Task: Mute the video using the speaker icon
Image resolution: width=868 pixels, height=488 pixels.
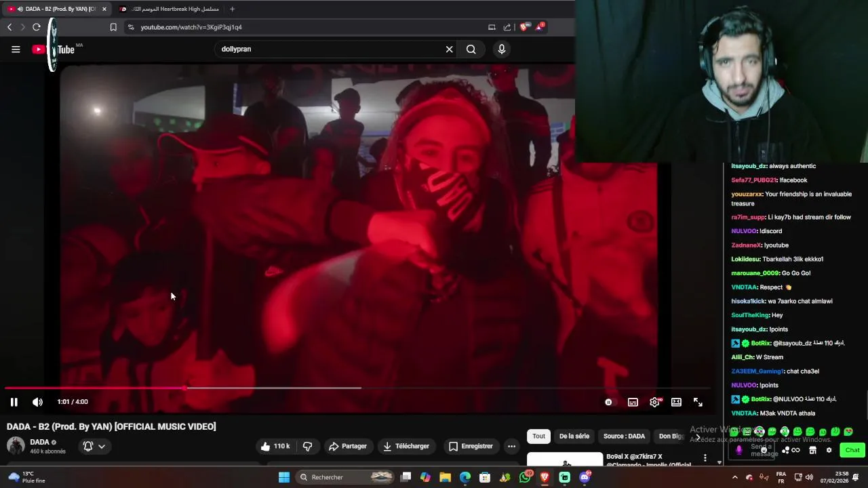Action: click(37, 402)
